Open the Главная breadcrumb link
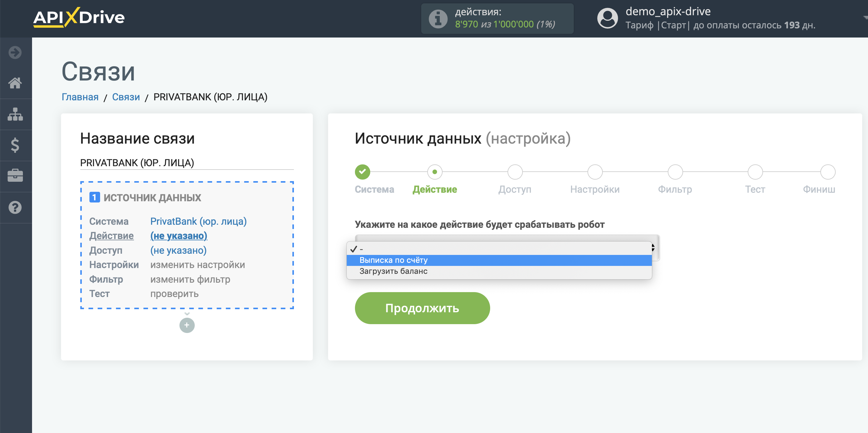Viewport: 868px width, 433px height. pos(80,97)
